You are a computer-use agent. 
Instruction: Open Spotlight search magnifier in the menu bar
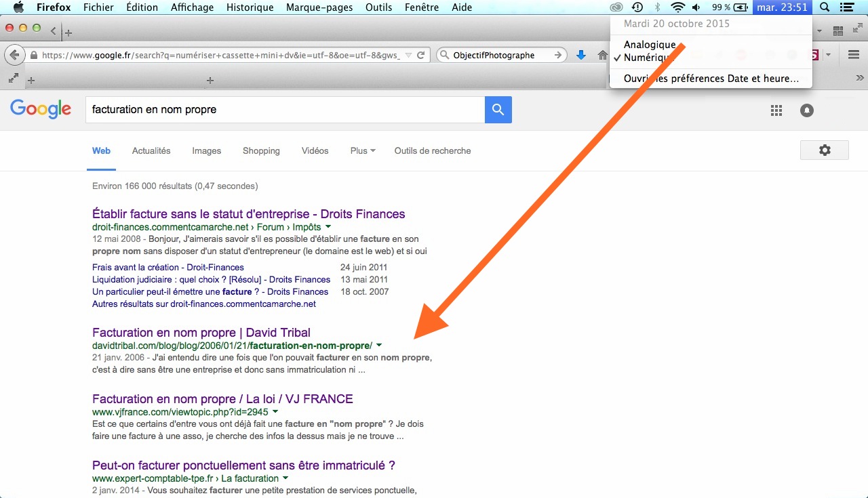point(825,7)
